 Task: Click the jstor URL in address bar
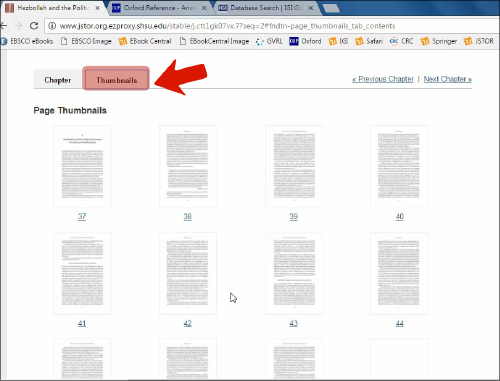coord(227,26)
